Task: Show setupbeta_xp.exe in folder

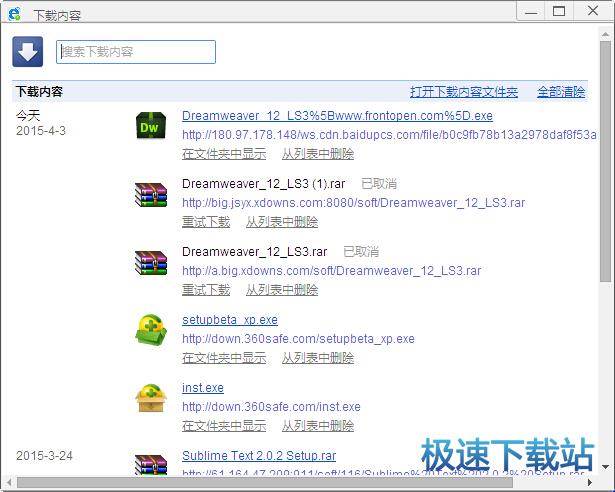Action: (x=224, y=358)
